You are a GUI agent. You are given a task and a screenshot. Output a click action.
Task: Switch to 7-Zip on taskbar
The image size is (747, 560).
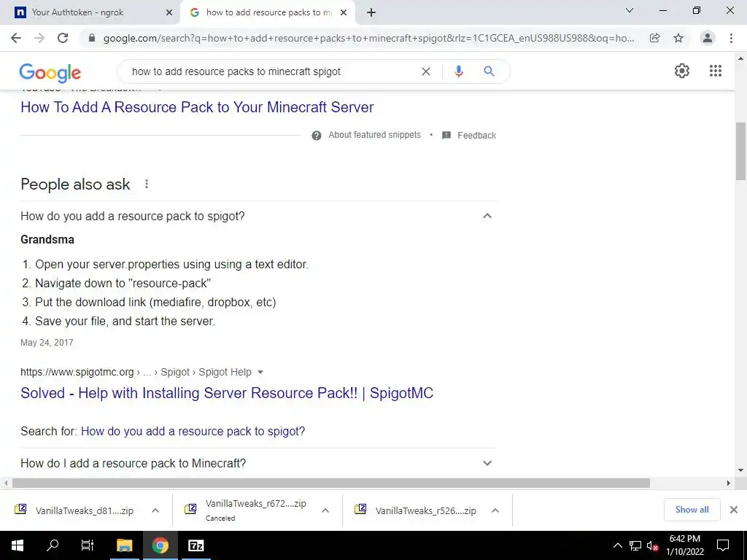click(x=196, y=545)
